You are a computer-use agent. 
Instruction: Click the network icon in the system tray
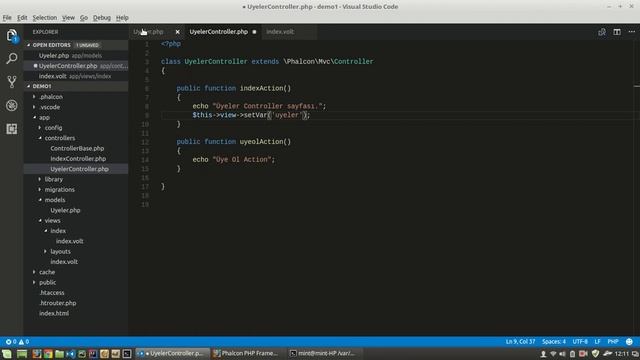coord(553,354)
